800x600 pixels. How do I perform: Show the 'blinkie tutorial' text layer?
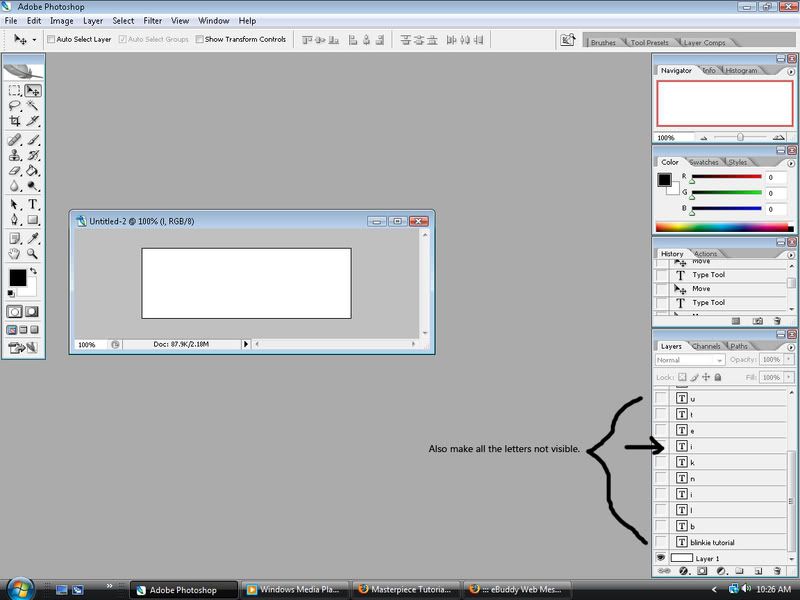(x=661, y=542)
